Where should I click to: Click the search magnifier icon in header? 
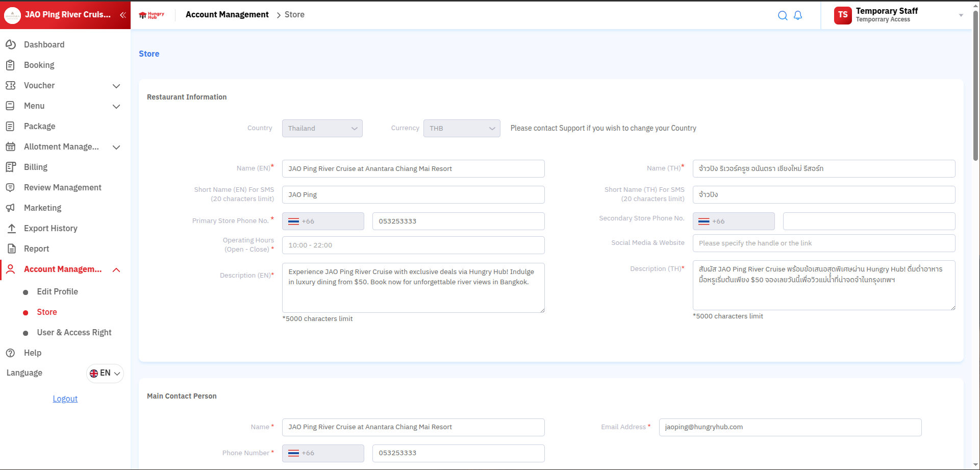pos(782,15)
